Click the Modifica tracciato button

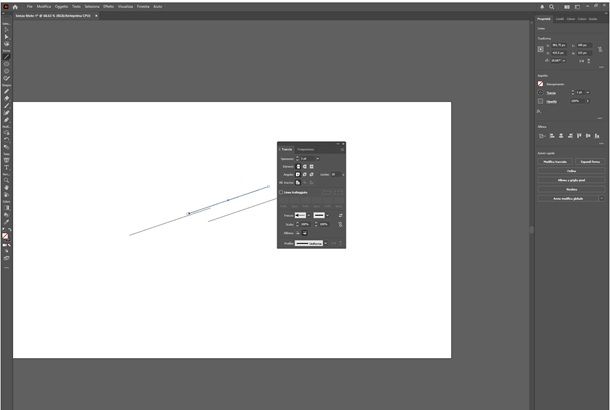(554, 161)
